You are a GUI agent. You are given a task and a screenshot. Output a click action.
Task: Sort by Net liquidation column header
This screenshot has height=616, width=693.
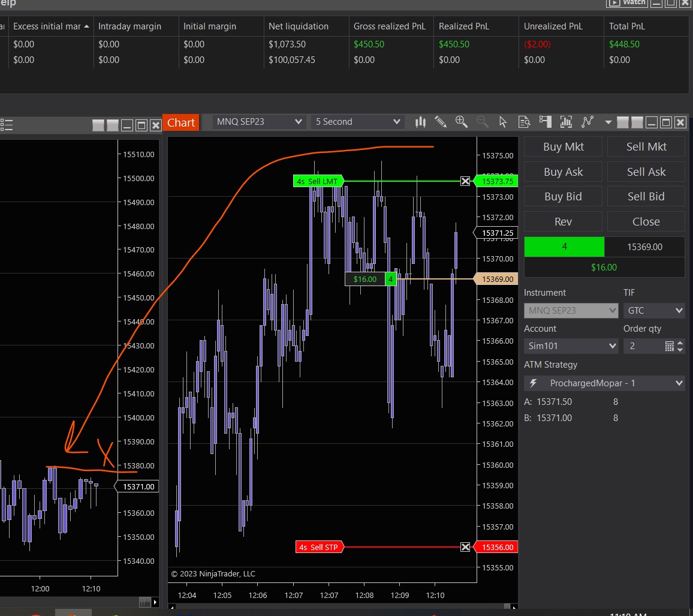pos(299,26)
